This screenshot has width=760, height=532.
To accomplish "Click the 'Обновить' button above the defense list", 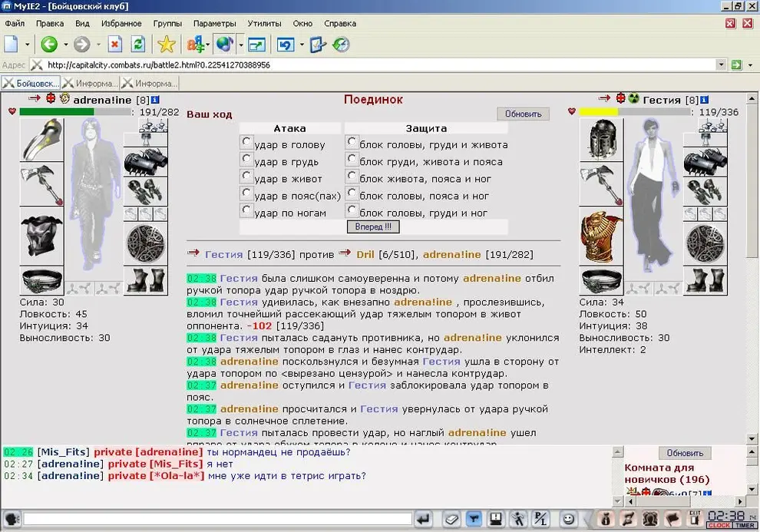I will (523, 114).
